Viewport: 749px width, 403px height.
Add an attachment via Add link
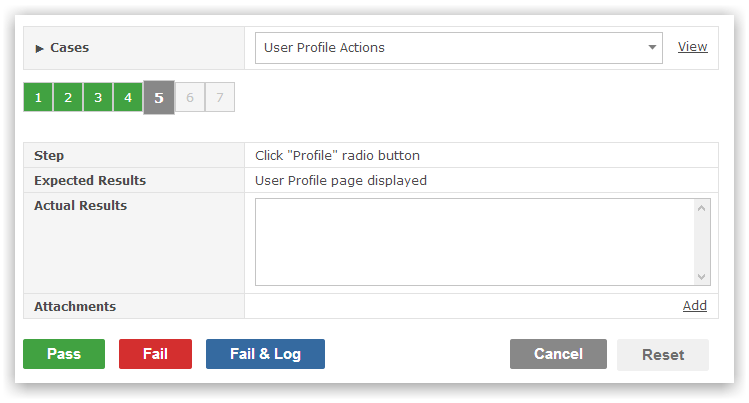(695, 306)
